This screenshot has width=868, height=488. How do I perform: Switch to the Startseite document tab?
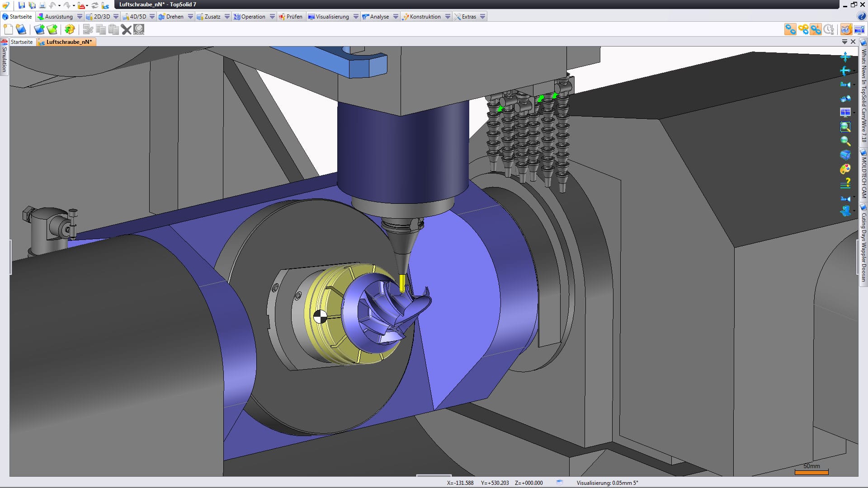pyautogui.click(x=22, y=42)
